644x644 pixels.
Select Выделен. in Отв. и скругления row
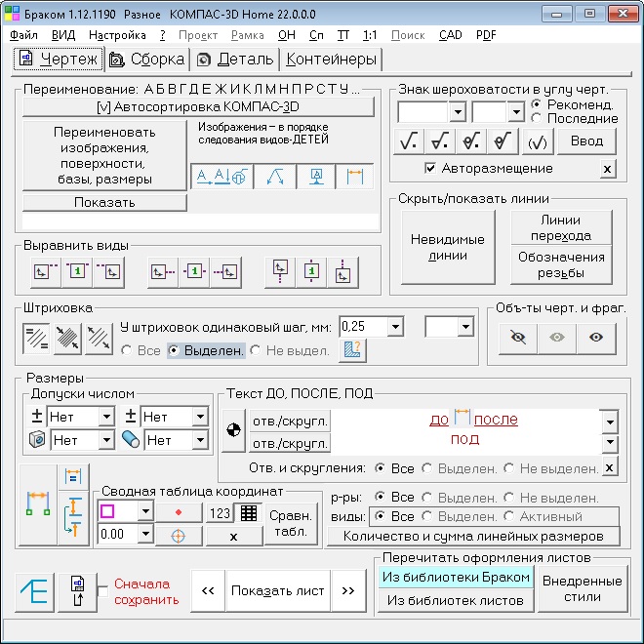click(x=427, y=468)
